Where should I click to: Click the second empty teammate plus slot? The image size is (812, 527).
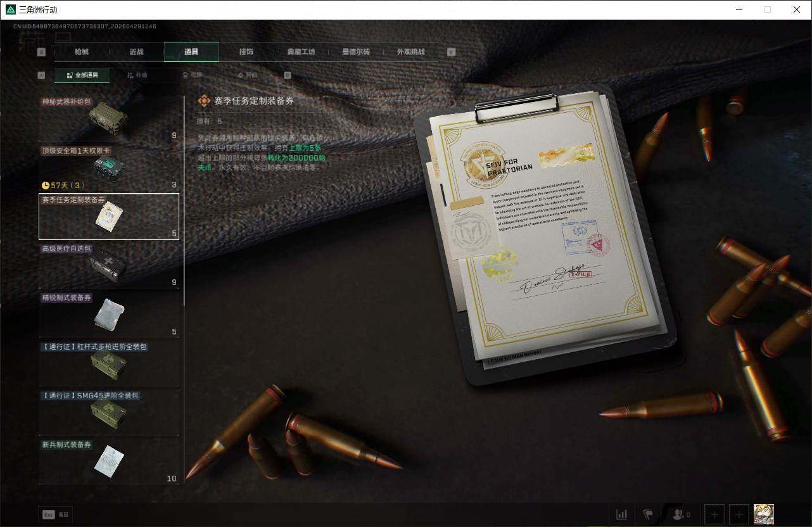pos(739,514)
